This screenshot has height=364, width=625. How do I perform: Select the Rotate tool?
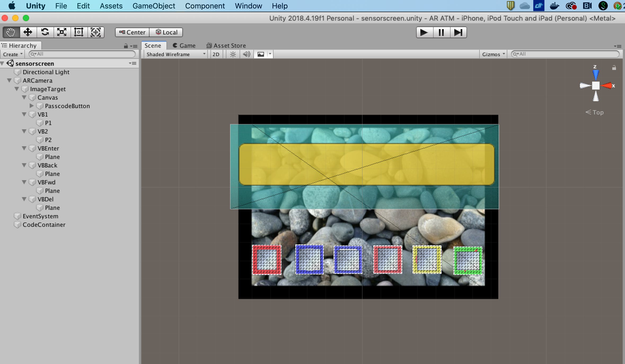coord(45,32)
